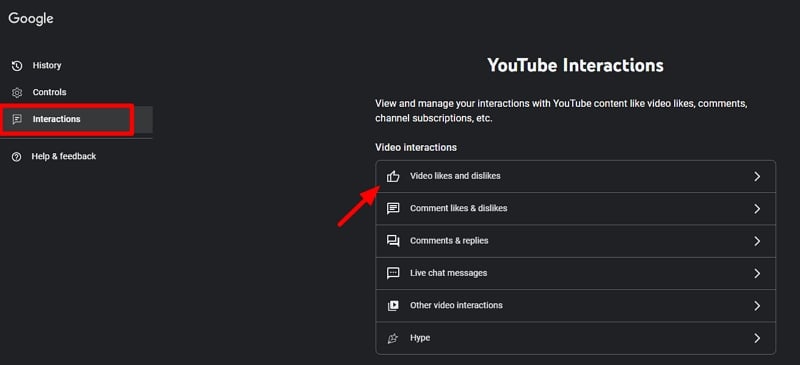
Task: Click the Google logo
Action: point(31,18)
